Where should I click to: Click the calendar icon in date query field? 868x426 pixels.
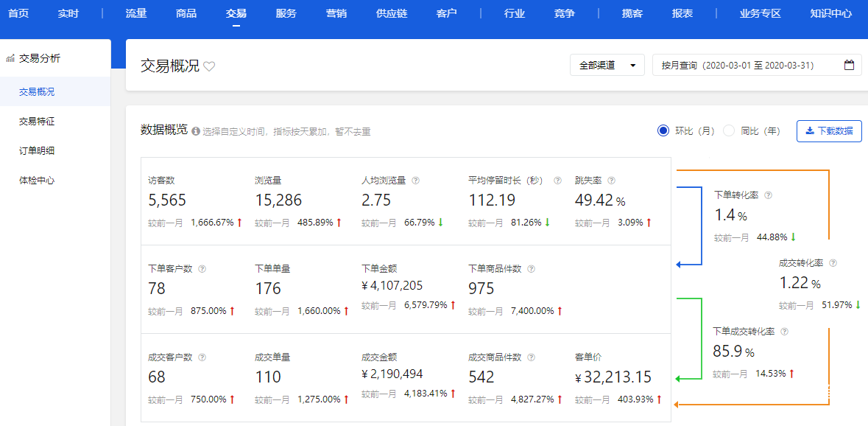click(849, 65)
